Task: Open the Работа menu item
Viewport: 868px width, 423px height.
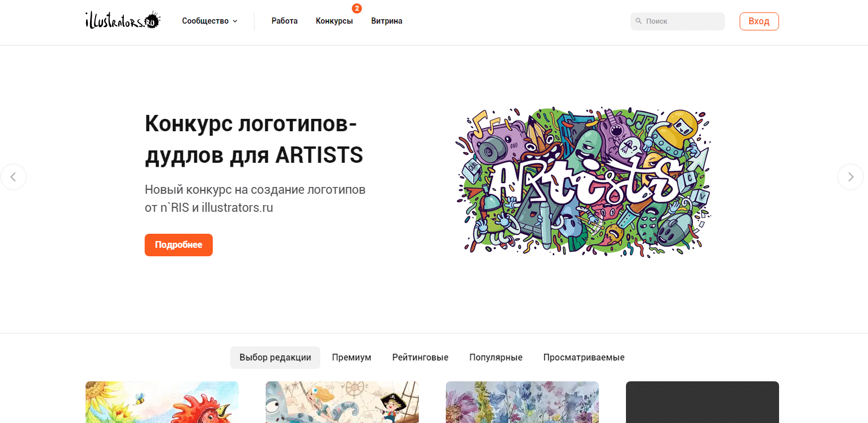Action: pos(284,21)
